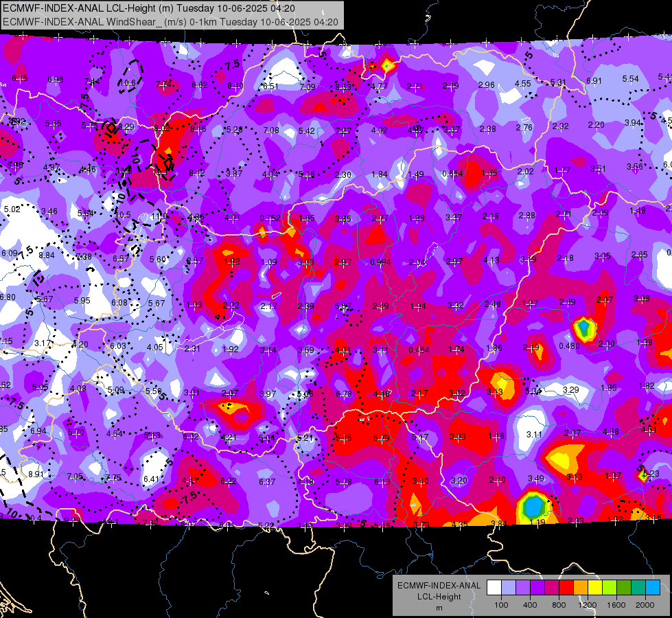Click the map value '2.76'

(x=524, y=127)
